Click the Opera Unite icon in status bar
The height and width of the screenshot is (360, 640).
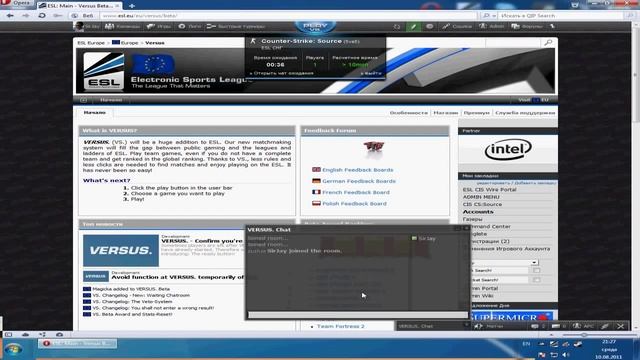click(x=42, y=334)
